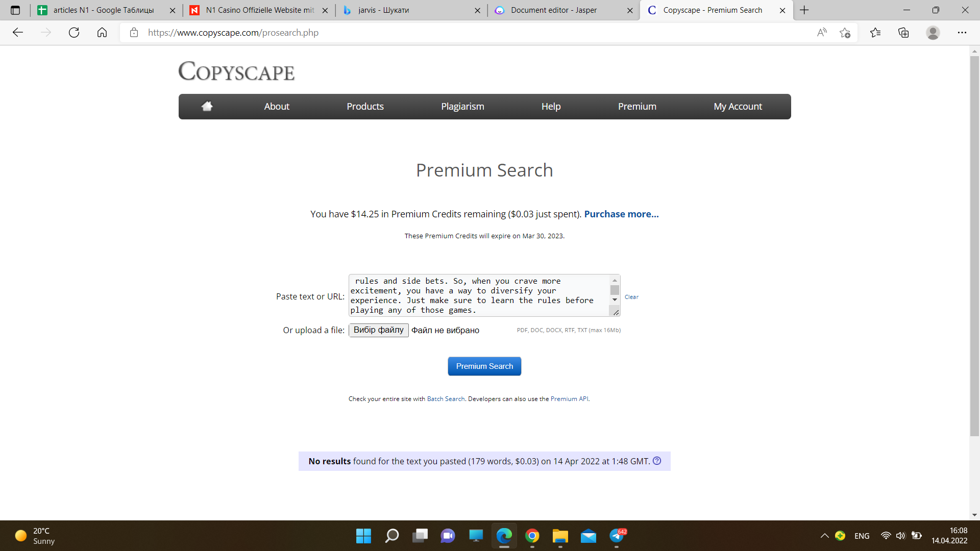Image resolution: width=980 pixels, height=551 pixels.
Task: Open the browser Settings and more menu
Action: [962, 33]
